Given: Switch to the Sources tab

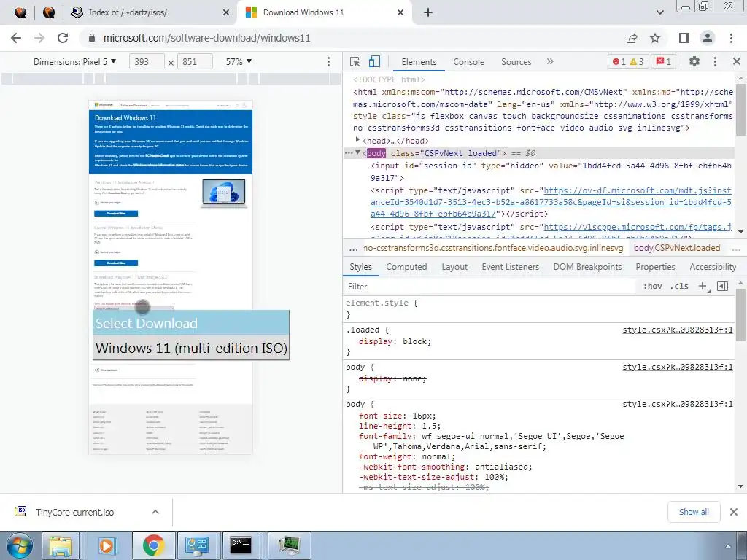Looking at the screenshot, I should pyautogui.click(x=516, y=62).
